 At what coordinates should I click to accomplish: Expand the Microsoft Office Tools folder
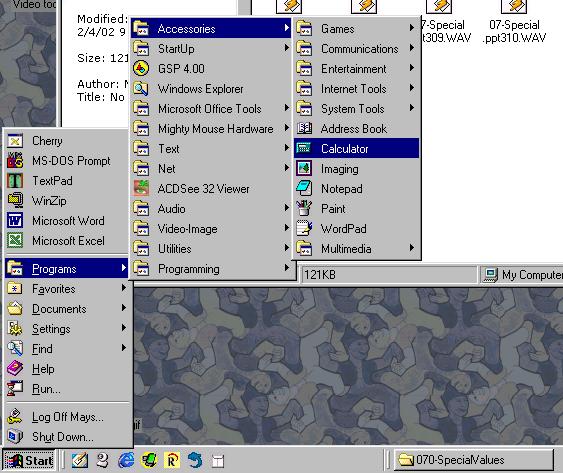click(x=211, y=108)
